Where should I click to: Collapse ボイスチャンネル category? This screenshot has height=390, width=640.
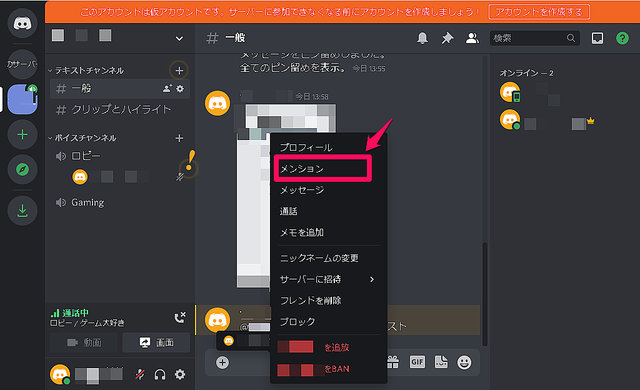82,138
